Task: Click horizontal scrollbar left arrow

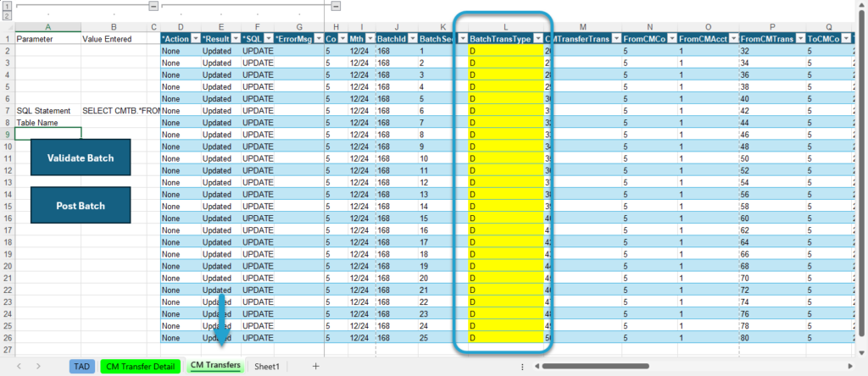Action: 537,366
